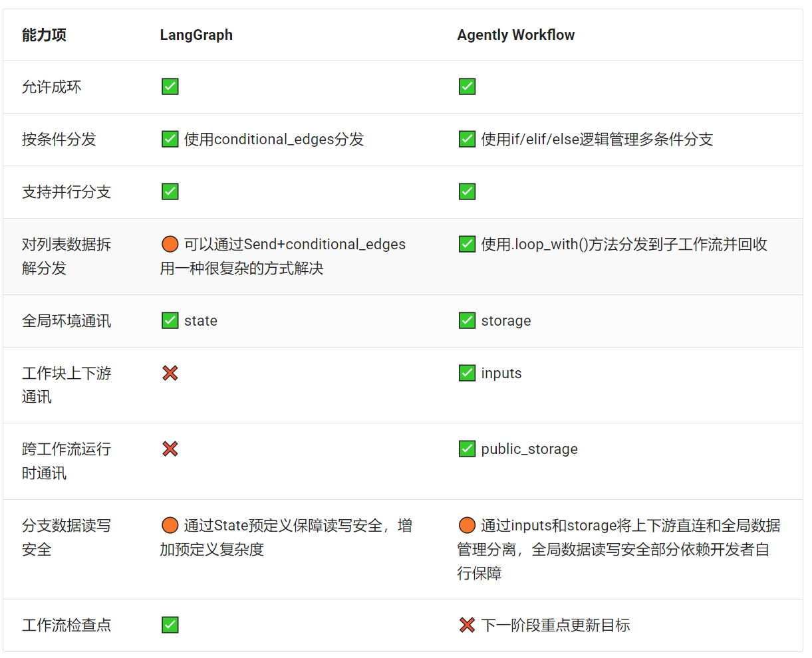Click the orange circle before 通过State预定义保障读写安全
The height and width of the screenshot is (658, 812).
170,525
